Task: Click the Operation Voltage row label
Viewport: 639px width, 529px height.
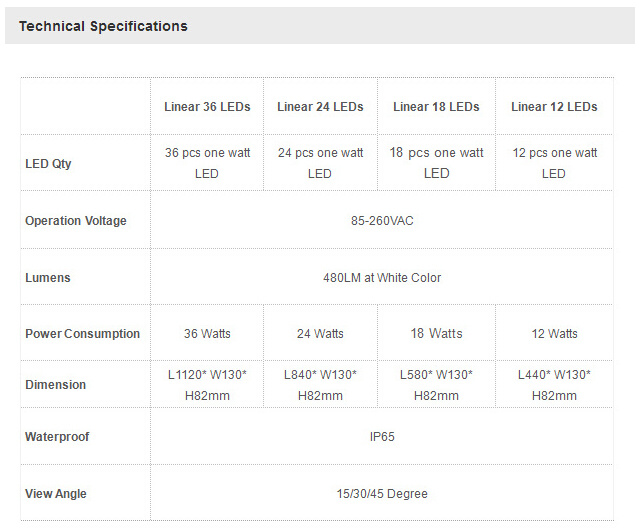Action: [76, 220]
